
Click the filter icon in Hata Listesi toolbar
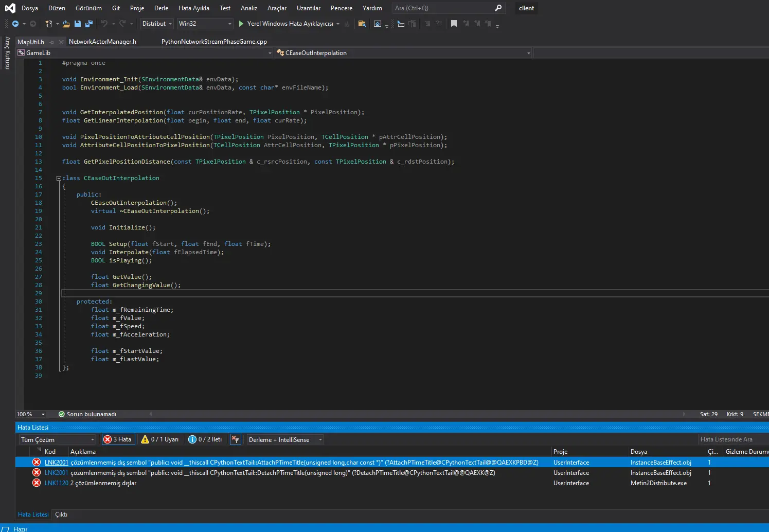pyautogui.click(x=235, y=439)
